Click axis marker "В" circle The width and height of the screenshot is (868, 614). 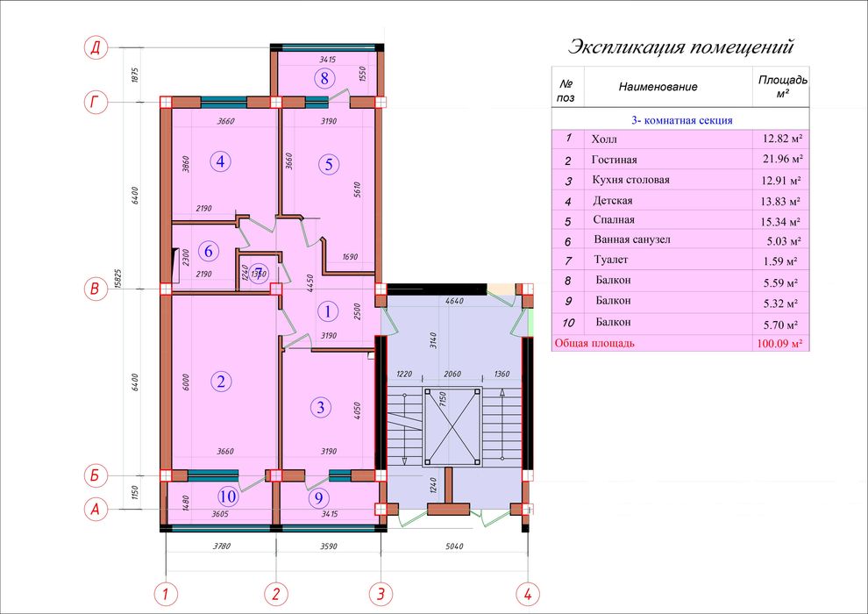tap(96, 289)
